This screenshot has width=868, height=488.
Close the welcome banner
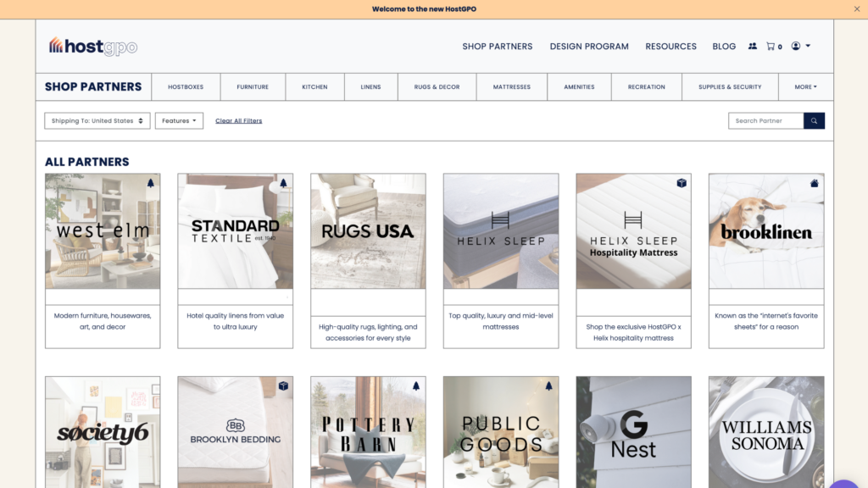[857, 8]
